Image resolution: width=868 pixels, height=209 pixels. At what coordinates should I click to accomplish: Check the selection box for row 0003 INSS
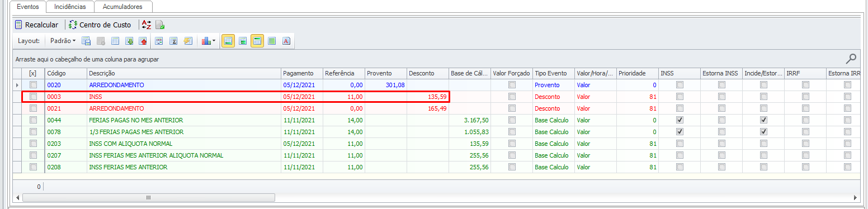point(33,97)
